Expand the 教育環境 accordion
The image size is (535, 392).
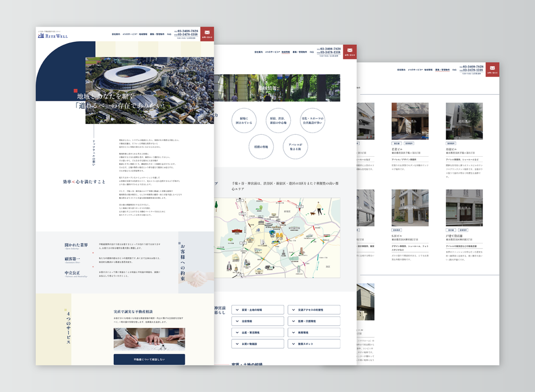point(314,332)
